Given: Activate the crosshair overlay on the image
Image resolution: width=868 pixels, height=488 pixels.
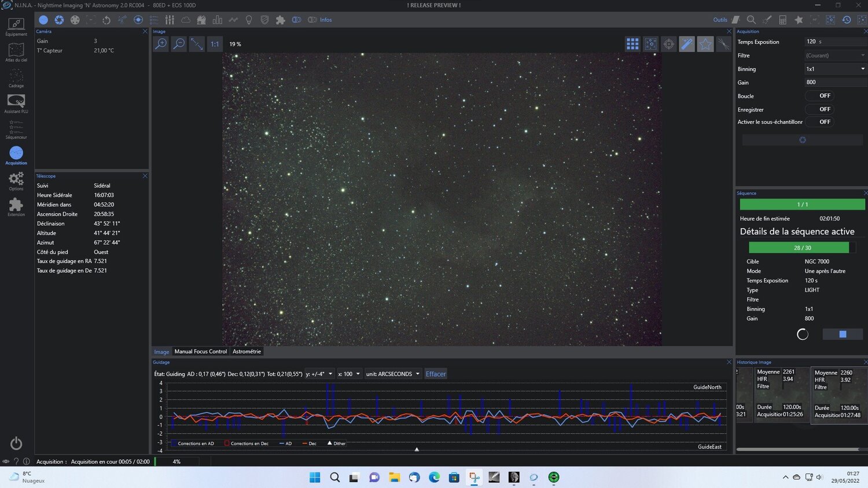Looking at the screenshot, I should coord(668,44).
